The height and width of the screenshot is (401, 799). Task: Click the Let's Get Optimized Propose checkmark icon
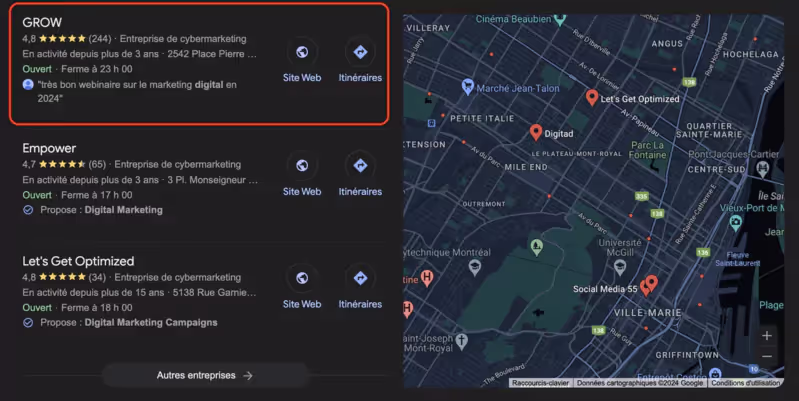point(28,323)
